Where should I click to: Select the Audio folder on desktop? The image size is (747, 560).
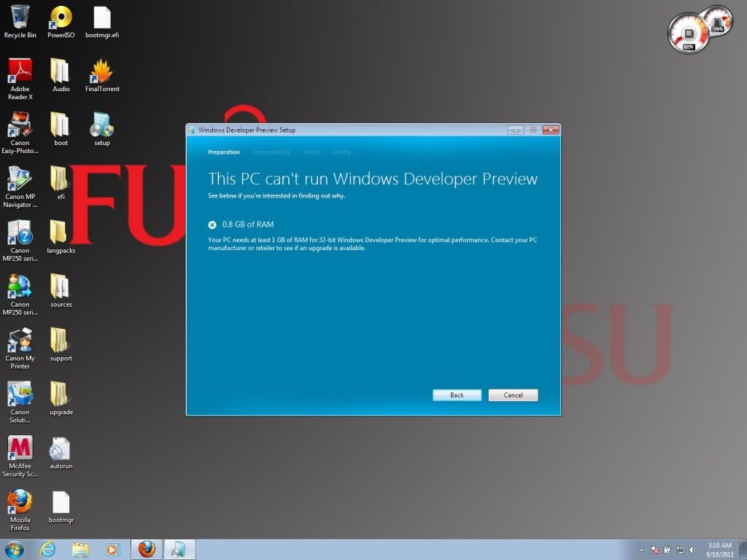click(x=61, y=75)
